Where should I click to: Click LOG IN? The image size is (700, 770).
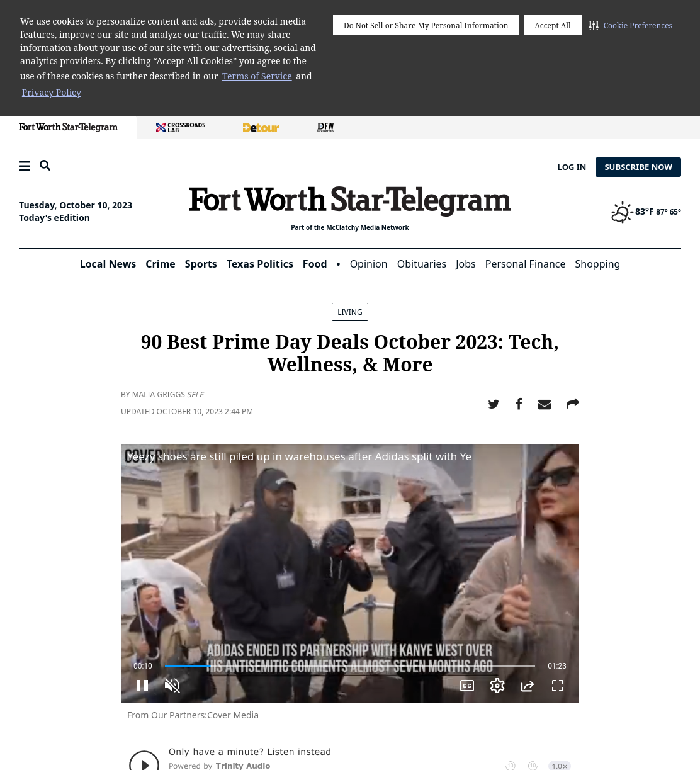tap(572, 167)
